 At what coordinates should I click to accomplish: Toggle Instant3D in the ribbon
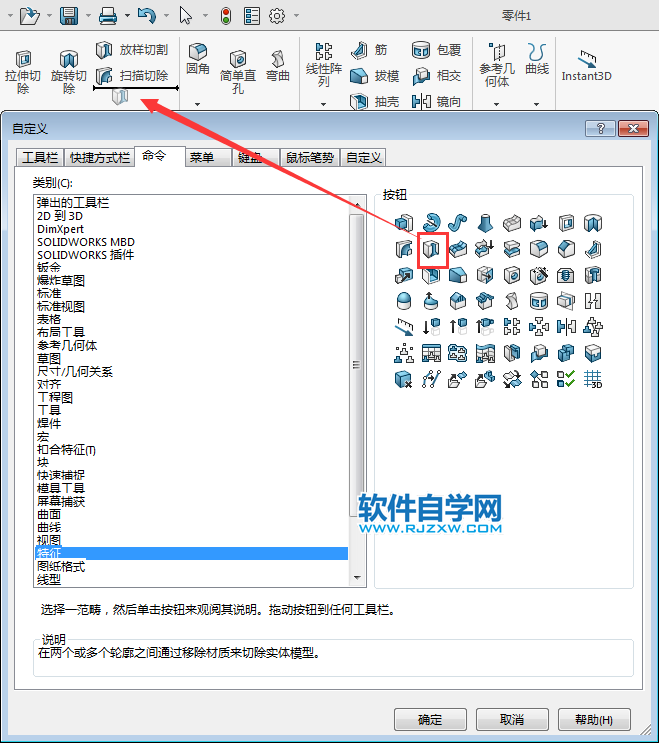[x=587, y=66]
